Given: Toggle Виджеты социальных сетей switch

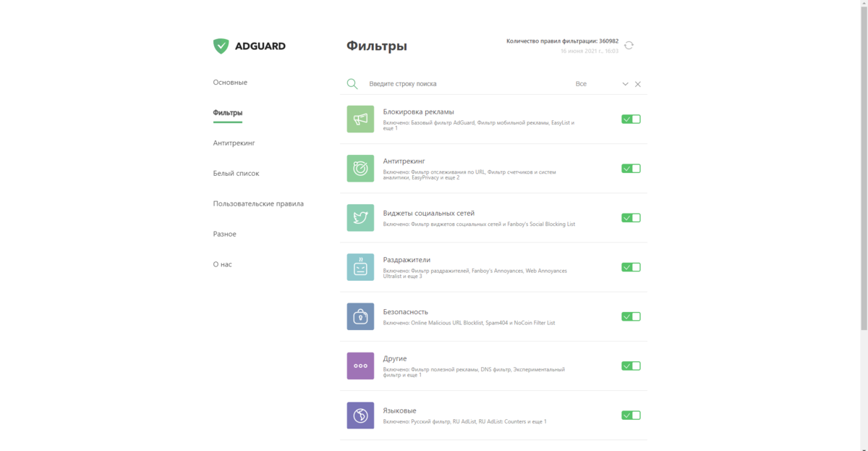Looking at the screenshot, I should pos(631,217).
